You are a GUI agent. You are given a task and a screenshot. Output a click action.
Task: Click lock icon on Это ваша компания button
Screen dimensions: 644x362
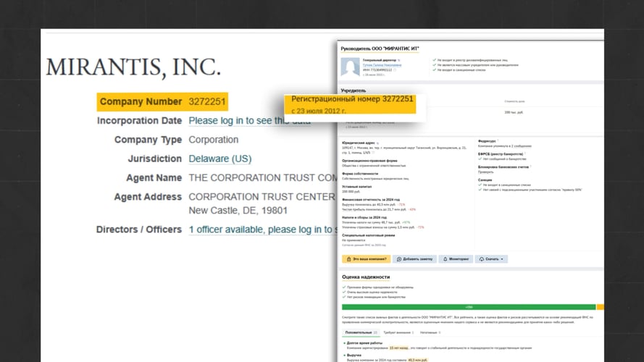tap(348, 258)
